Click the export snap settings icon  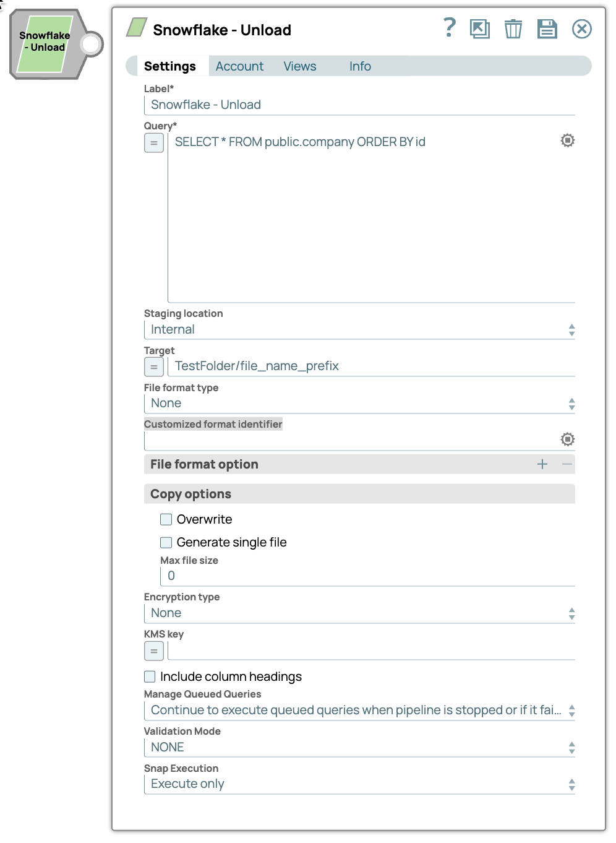pos(481,28)
